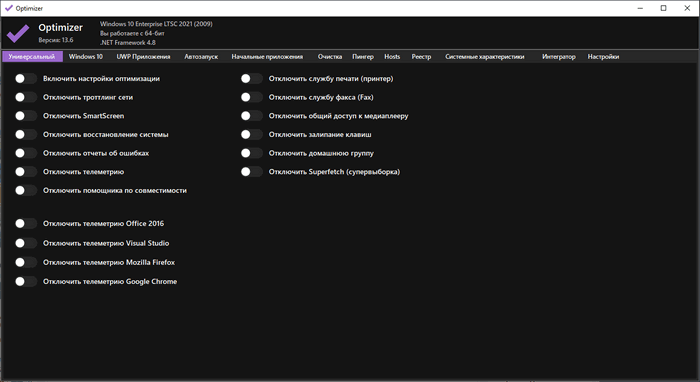The width and height of the screenshot is (700, 382).
Task: Toggle Отключить телеметрию Google Chrome
Action: [25, 282]
